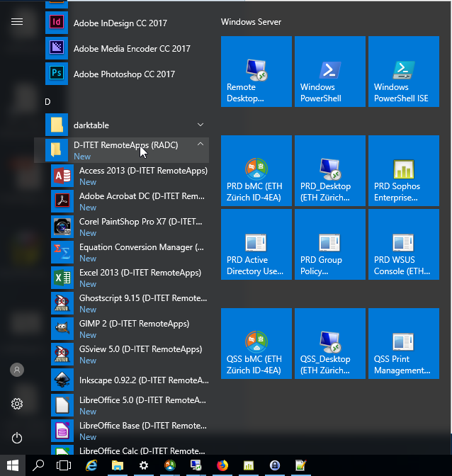
Task: Open QSS bMC ETH Zürich tile
Action: (256, 344)
